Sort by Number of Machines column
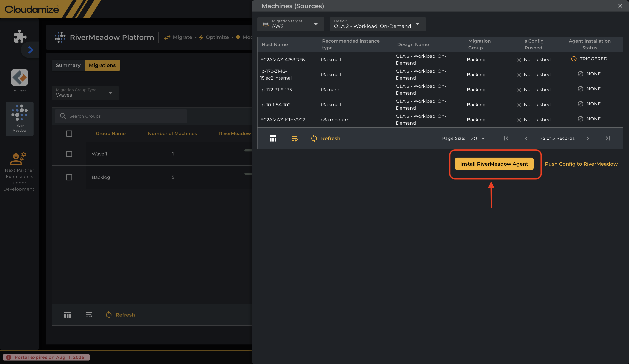Image resolution: width=629 pixels, height=364 pixels. tap(172, 134)
